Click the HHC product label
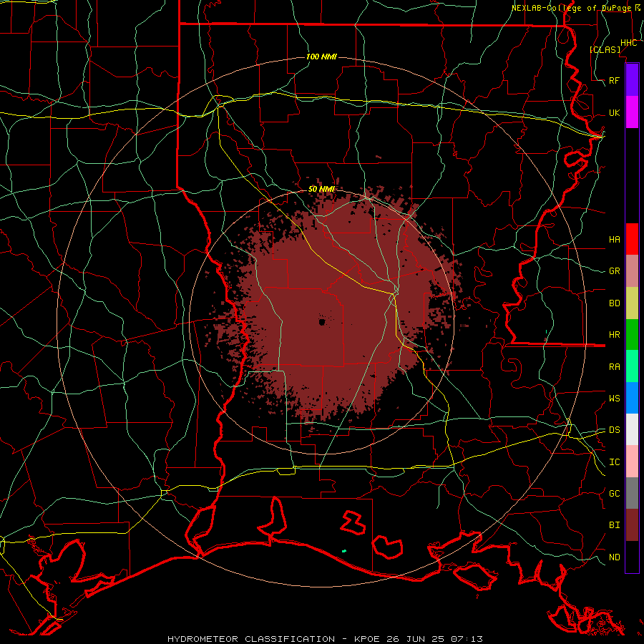This screenshot has height=644, width=644. 628,43
